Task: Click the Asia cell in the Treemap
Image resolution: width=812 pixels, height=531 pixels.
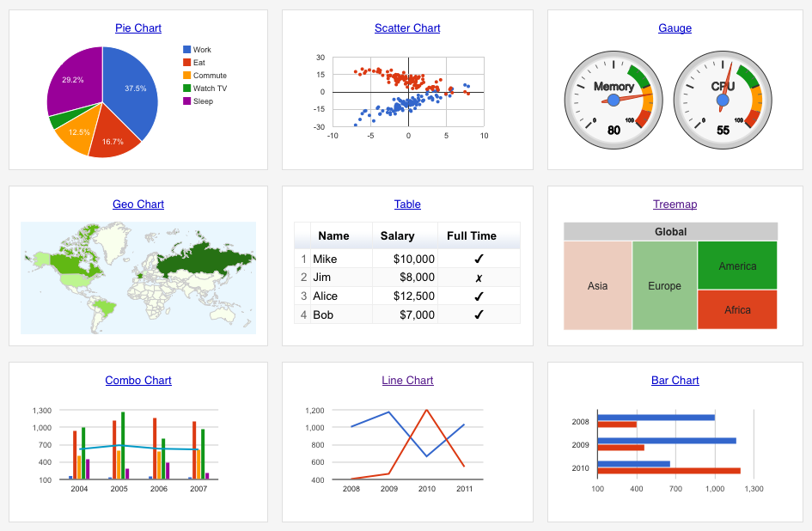Action: [x=597, y=285]
